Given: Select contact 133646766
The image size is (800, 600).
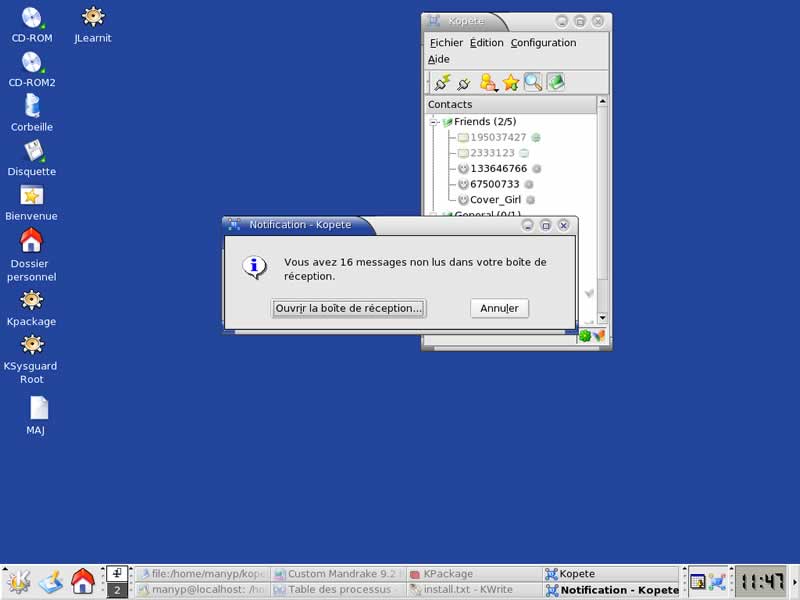Looking at the screenshot, I should (498, 168).
